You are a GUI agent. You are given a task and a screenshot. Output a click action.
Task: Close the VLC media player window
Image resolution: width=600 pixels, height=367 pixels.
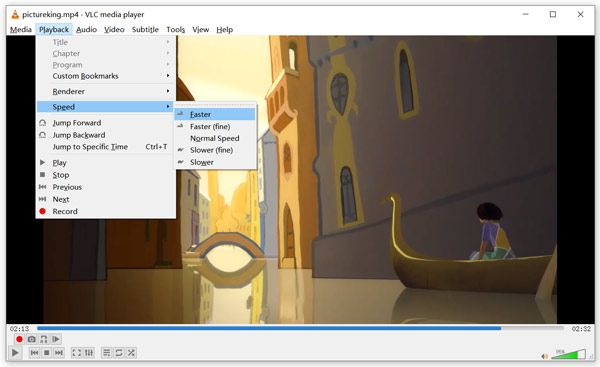click(x=580, y=14)
